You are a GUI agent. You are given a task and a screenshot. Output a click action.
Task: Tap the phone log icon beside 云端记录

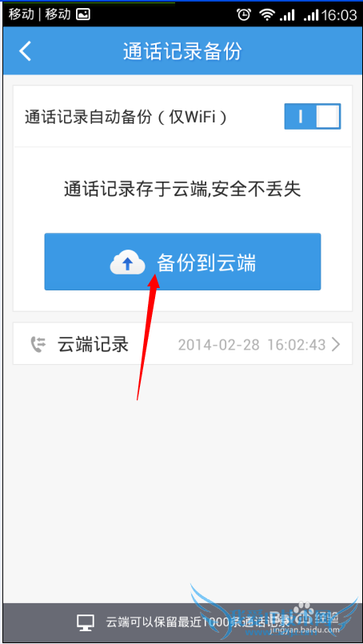pyautogui.click(x=38, y=344)
